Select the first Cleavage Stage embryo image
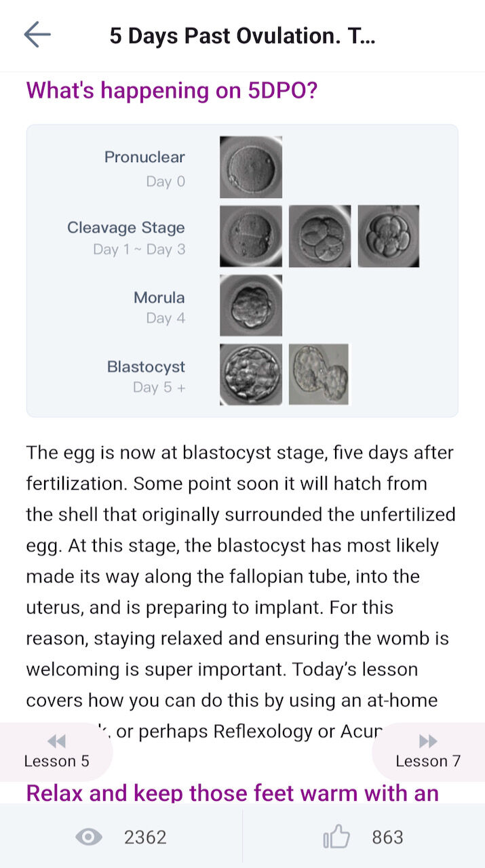The width and height of the screenshot is (485, 868). coord(251,236)
